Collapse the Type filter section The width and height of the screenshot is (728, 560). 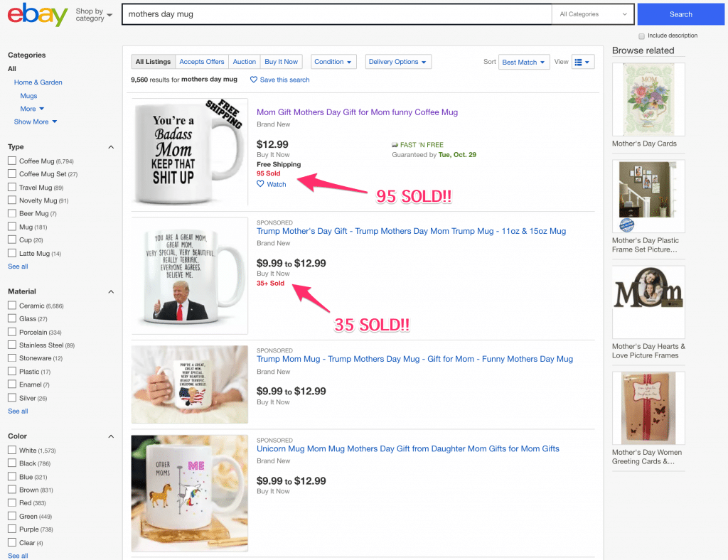click(x=111, y=146)
